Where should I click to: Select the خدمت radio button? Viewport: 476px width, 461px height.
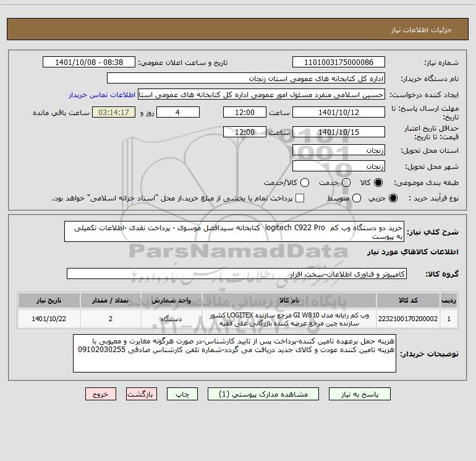pyautogui.click(x=346, y=183)
